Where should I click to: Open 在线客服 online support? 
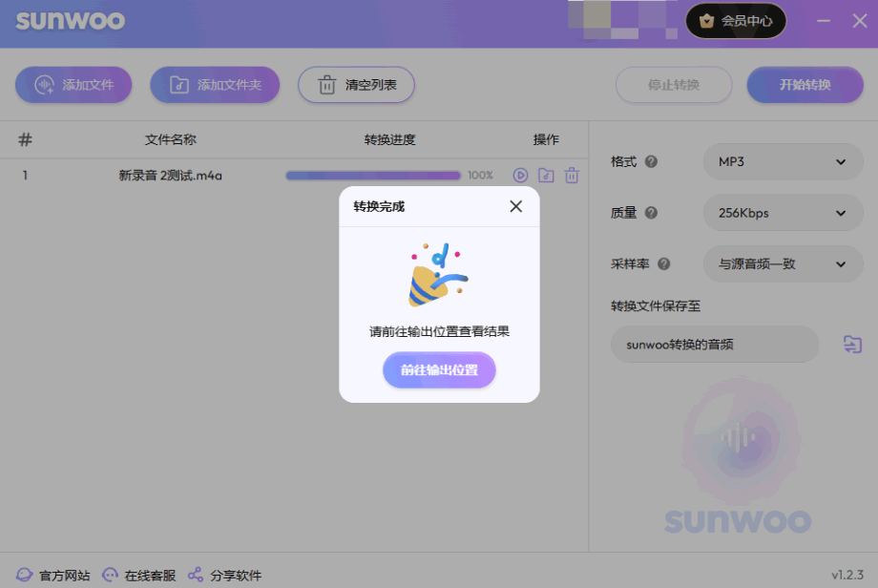(139, 576)
